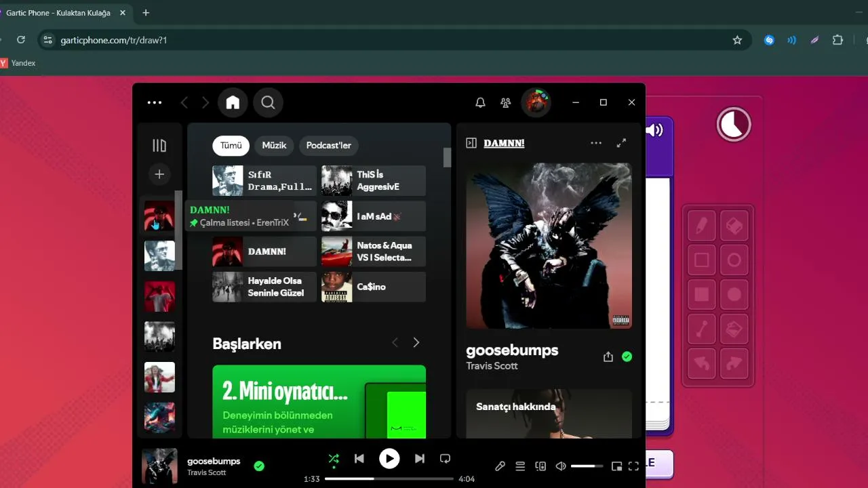The height and width of the screenshot is (488, 868).
Task: Select the Tümü filter chip
Action: click(231, 146)
